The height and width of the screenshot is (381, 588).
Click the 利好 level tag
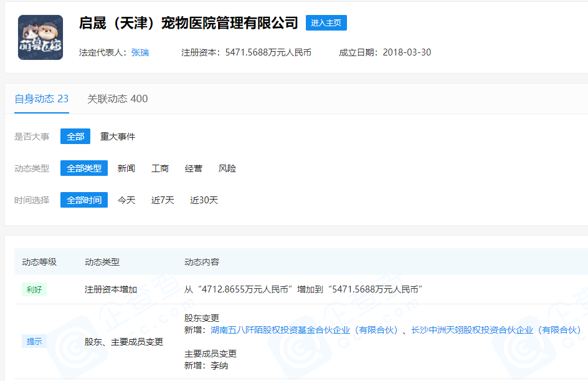click(x=34, y=289)
